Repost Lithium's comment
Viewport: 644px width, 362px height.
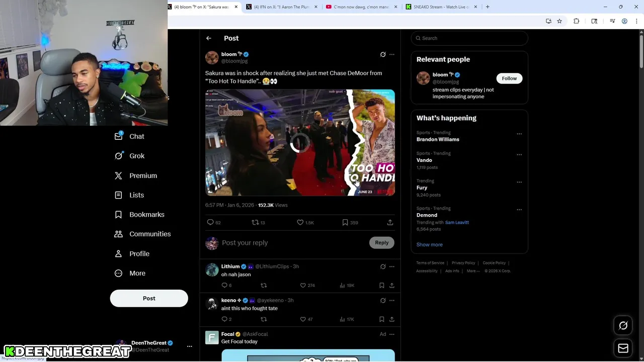(x=264, y=285)
